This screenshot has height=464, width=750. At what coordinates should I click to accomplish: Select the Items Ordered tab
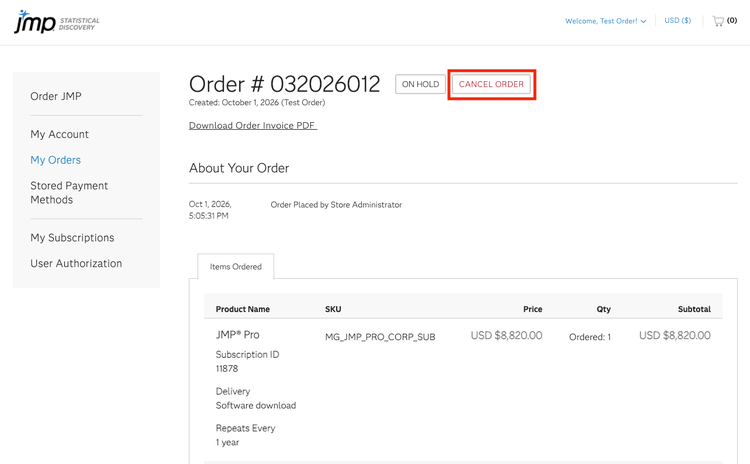point(236,266)
